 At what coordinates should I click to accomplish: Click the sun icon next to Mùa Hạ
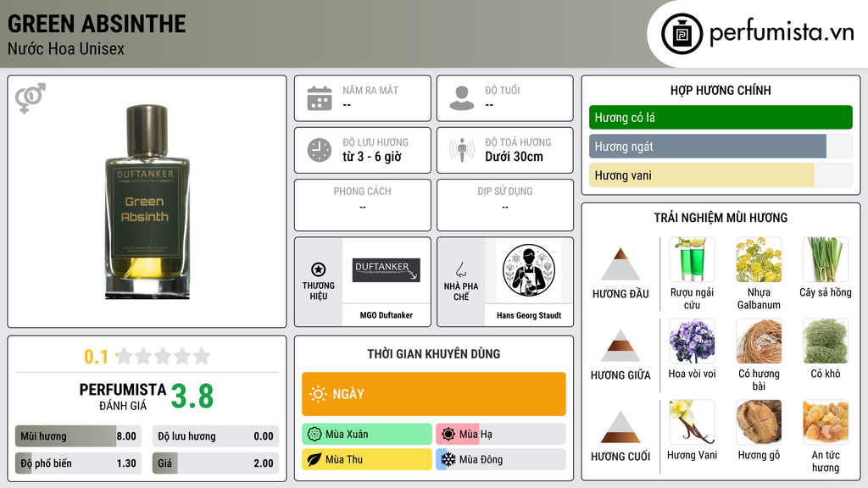[x=449, y=435]
